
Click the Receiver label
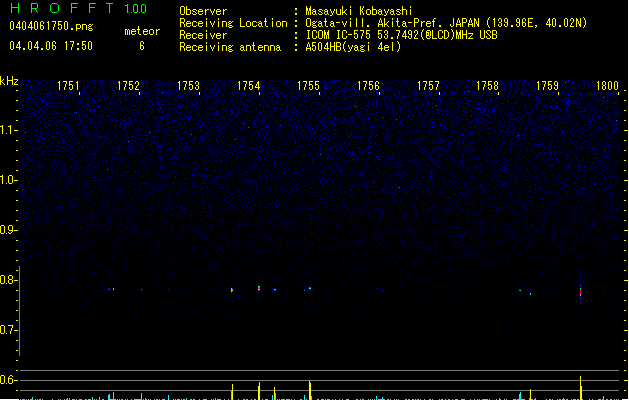click(x=203, y=35)
